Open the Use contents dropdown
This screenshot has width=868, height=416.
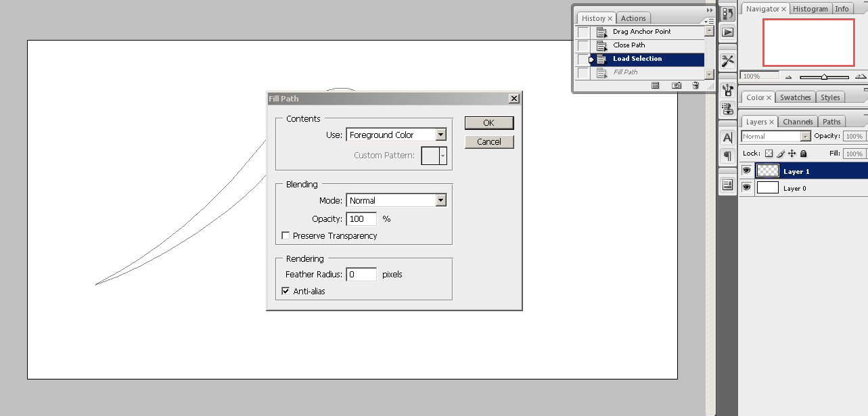click(x=441, y=135)
